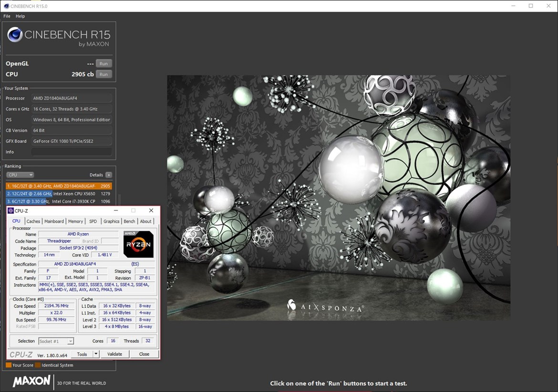Select ranking entry Intel Core i7-3930K
Screen dimensions: 558x392
(x=59, y=201)
